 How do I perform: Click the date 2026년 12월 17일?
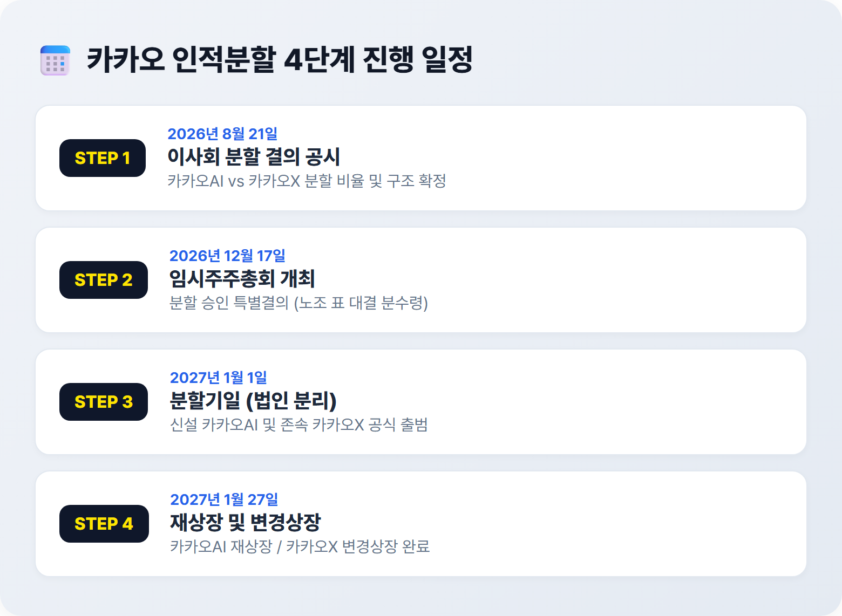click(227, 256)
